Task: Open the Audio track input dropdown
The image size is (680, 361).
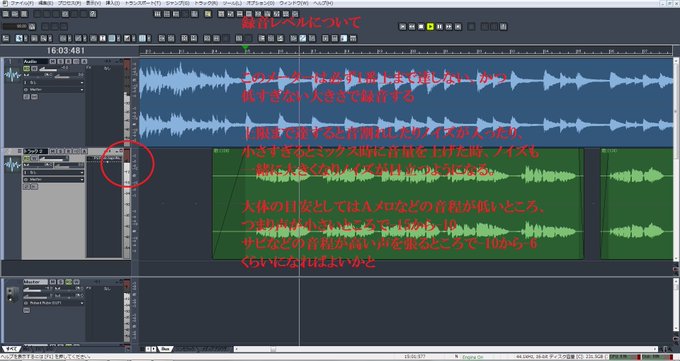Action: coord(54,82)
